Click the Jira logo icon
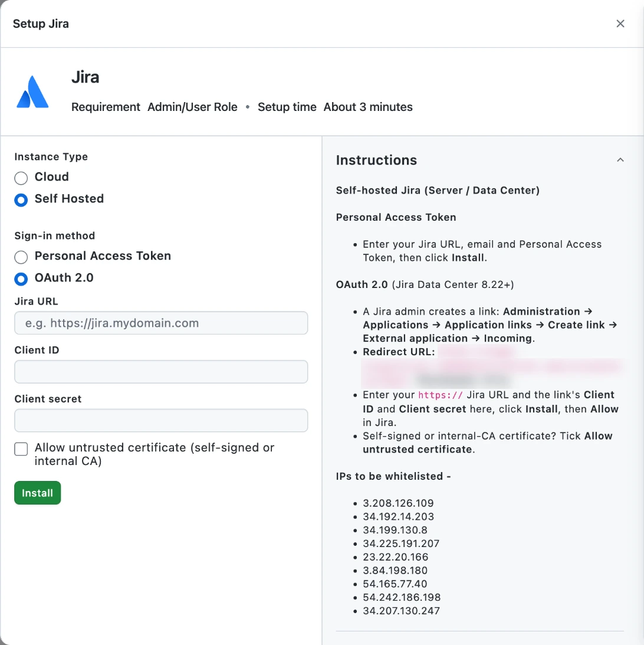 click(x=32, y=92)
